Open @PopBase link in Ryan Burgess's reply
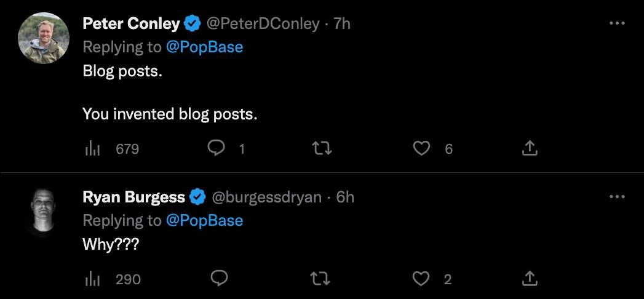644x299 pixels. [204, 220]
